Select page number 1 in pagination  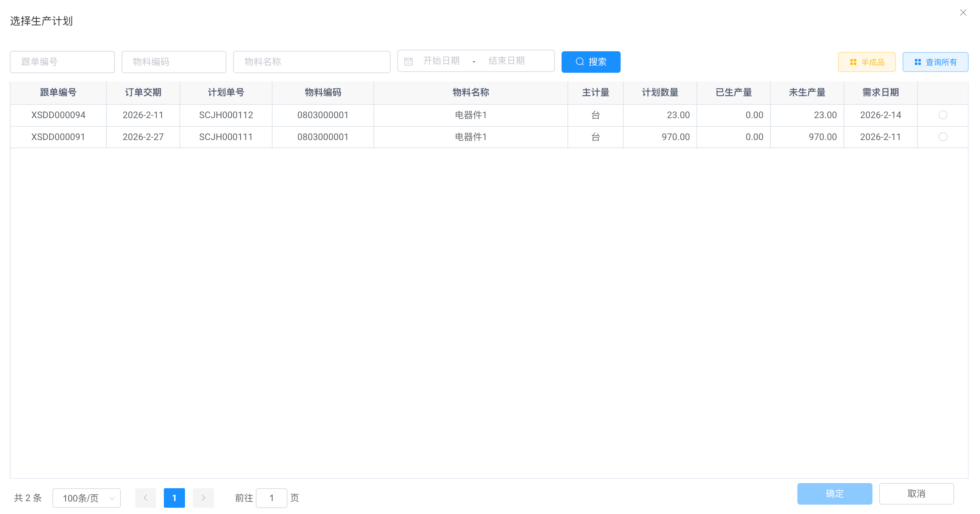174,498
